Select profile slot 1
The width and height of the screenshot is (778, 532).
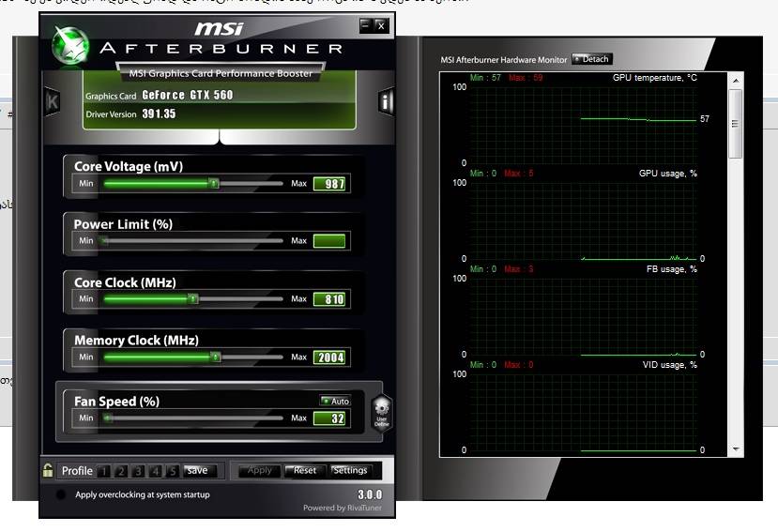(x=103, y=471)
